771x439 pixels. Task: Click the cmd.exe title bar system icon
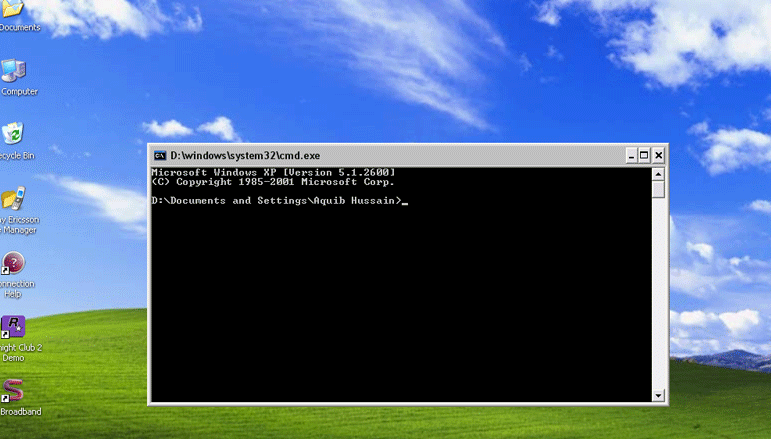click(x=160, y=156)
